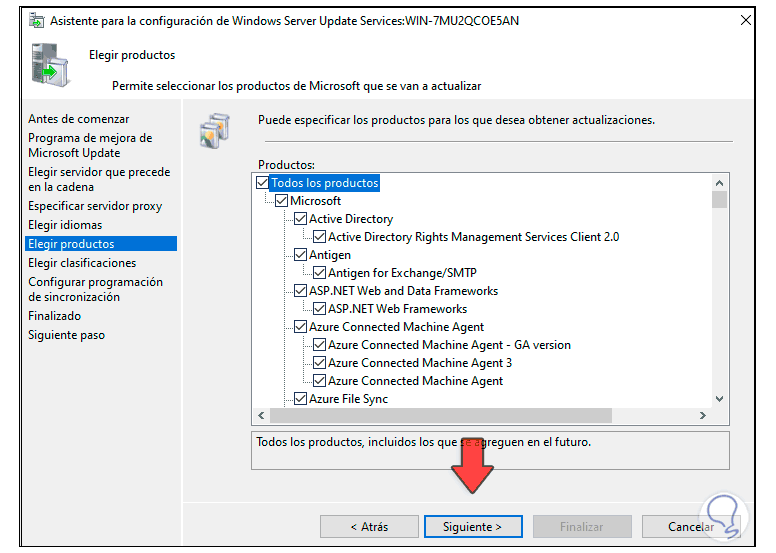Select Antigen for Exchange/SMTP label

point(402,273)
